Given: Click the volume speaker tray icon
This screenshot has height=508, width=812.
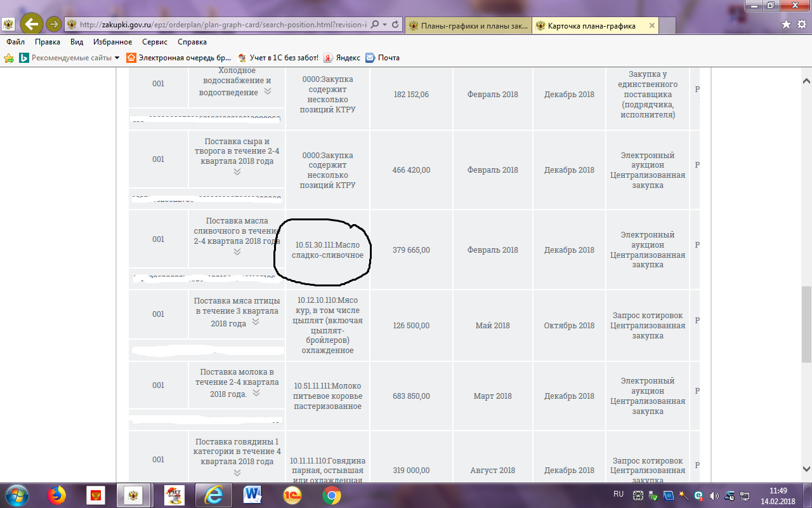Looking at the screenshot, I should tap(714, 495).
